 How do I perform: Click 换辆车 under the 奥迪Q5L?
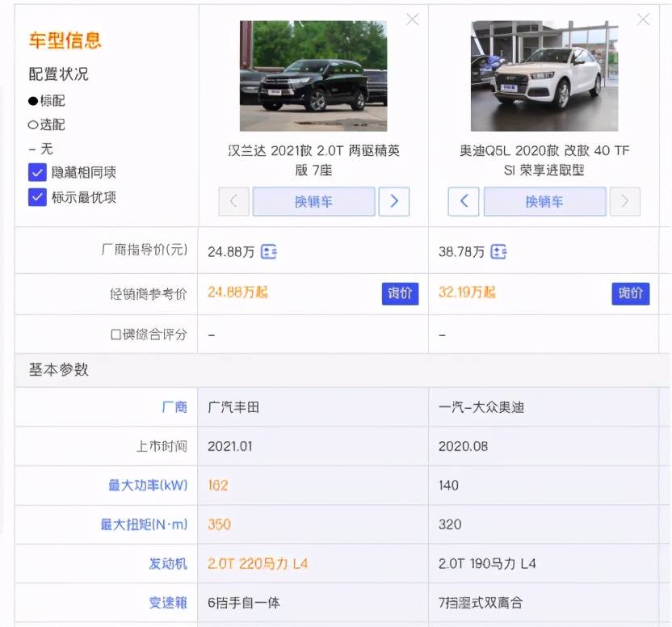(544, 201)
